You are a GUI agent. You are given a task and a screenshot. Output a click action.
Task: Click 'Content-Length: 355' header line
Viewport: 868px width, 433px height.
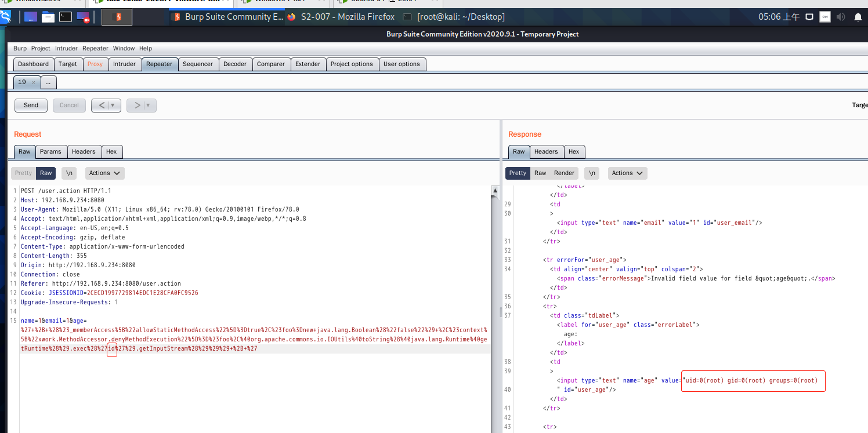[53, 256]
